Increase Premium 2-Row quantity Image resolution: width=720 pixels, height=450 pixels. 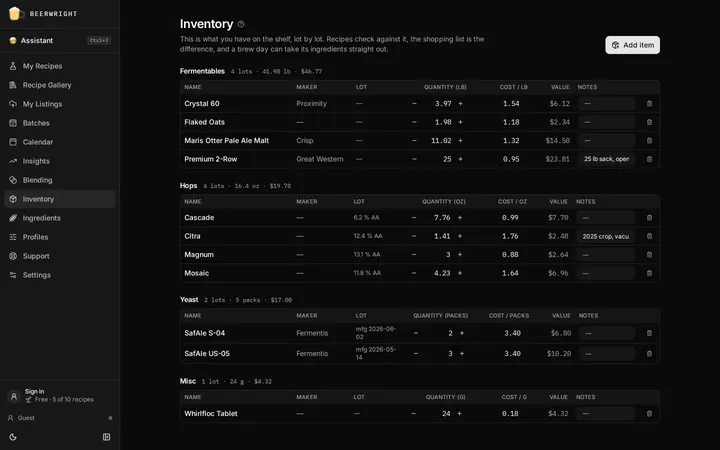pyautogui.click(x=461, y=159)
